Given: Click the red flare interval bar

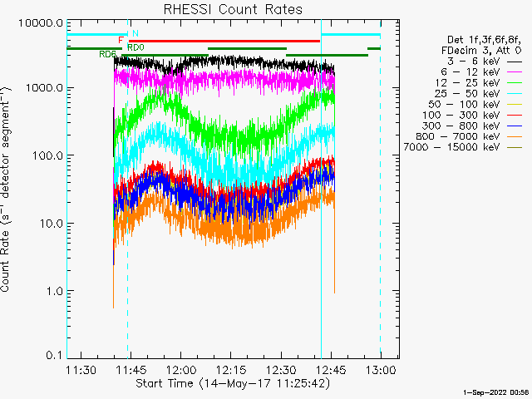Looking at the screenshot, I should point(224,41).
